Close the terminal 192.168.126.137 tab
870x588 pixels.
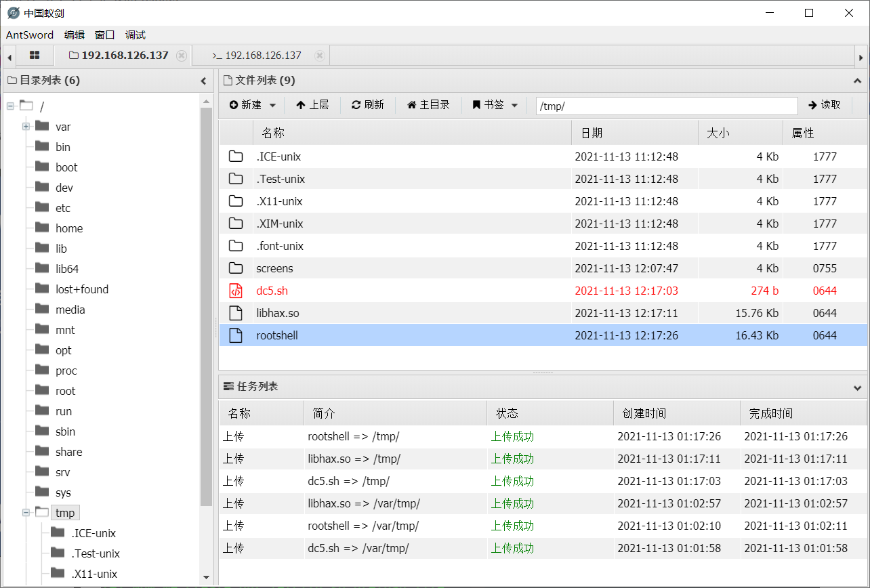click(x=320, y=56)
